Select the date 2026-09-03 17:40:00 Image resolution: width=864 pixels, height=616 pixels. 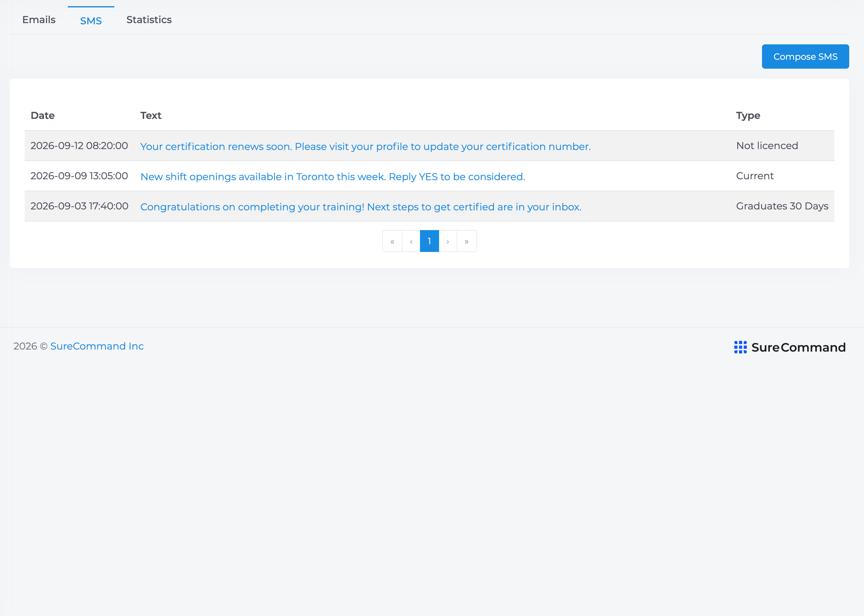[x=79, y=206]
